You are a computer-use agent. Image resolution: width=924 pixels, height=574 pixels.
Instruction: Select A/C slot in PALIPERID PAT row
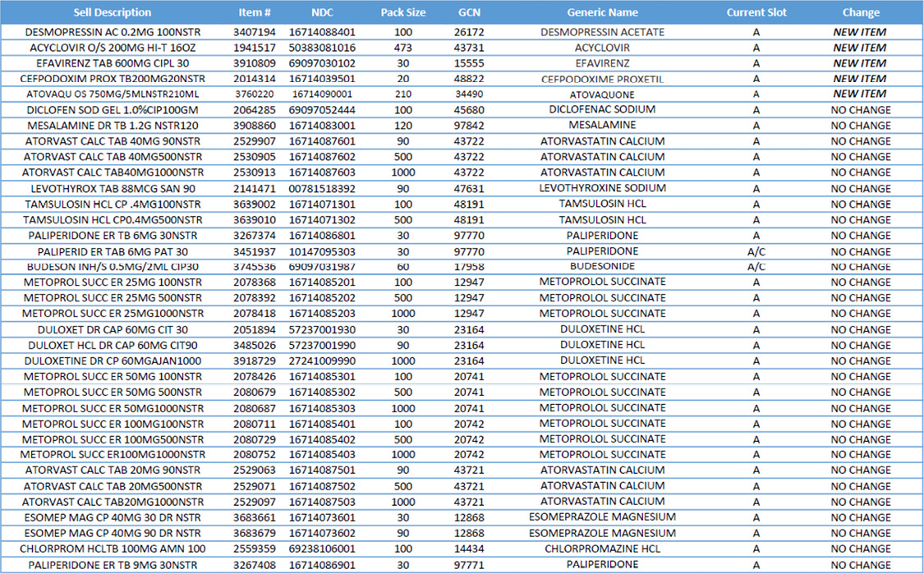(756, 251)
